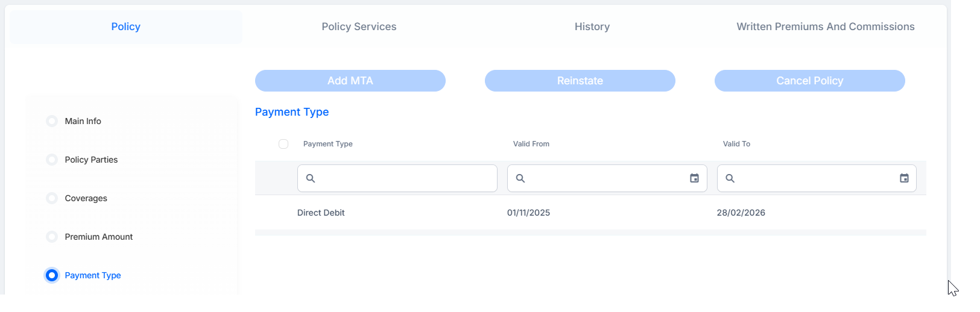The height and width of the screenshot is (312, 980).
Task: Select the Coverages radio step
Action: 52,198
